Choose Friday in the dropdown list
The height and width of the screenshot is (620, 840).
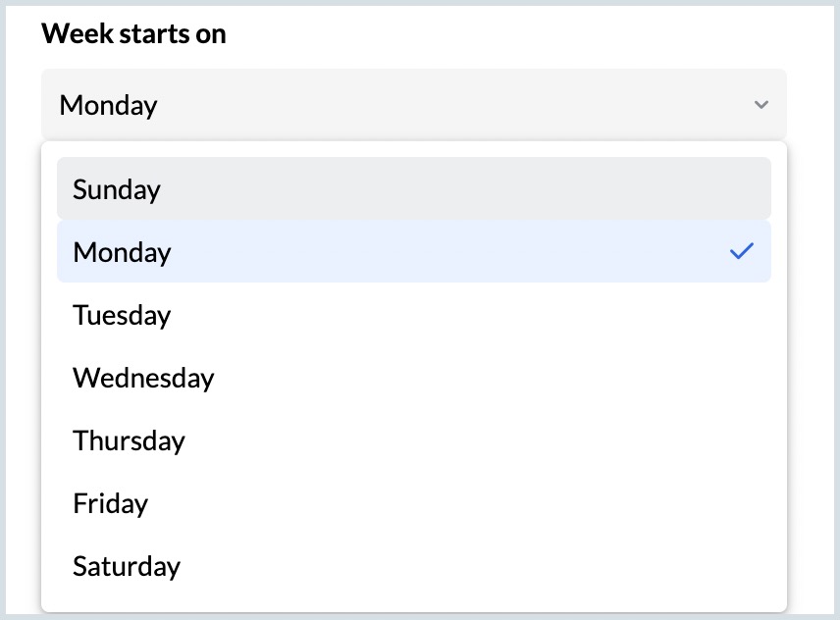click(x=110, y=503)
